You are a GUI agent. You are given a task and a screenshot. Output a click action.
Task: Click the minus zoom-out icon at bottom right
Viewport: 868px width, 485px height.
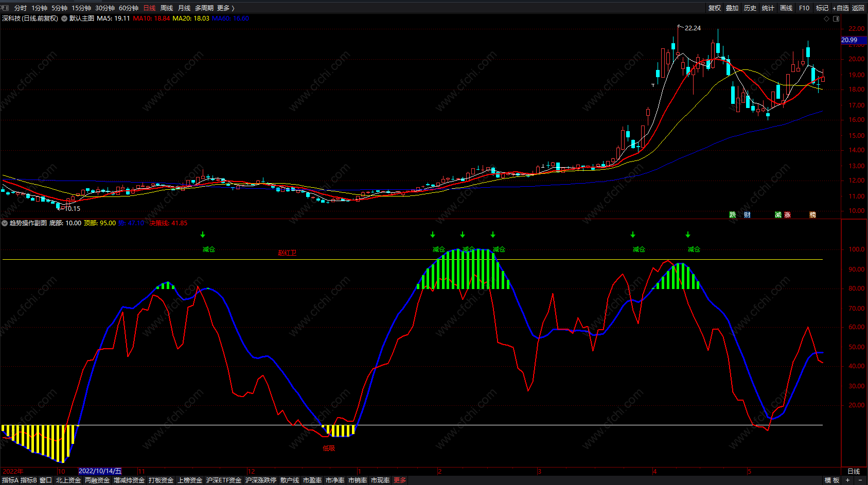(860, 480)
